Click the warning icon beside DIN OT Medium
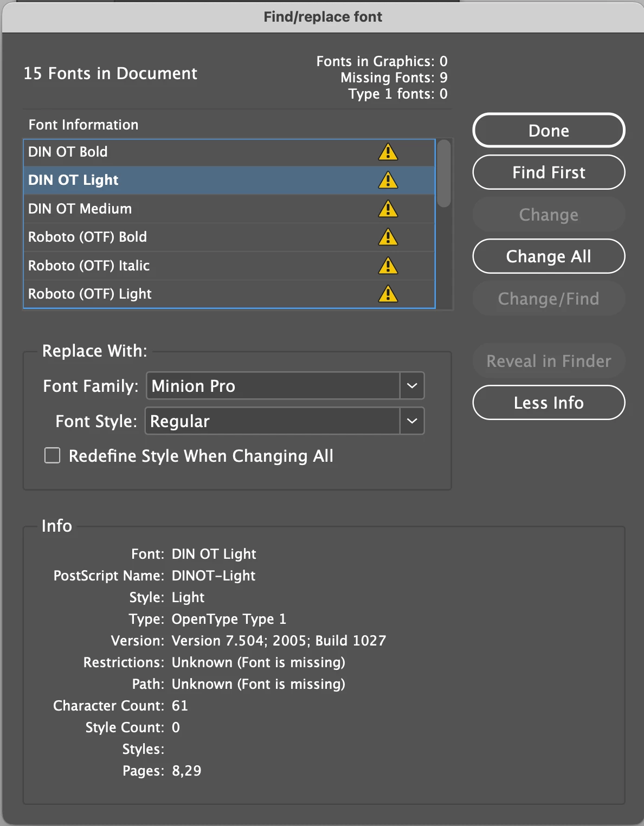The image size is (644, 826). tap(388, 209)
